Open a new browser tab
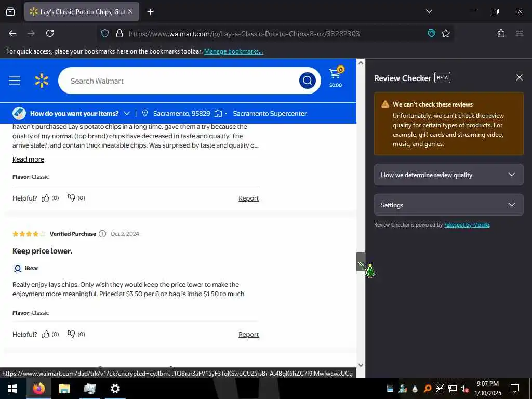This screenshot has height=399, width=532. click(150, 12)
